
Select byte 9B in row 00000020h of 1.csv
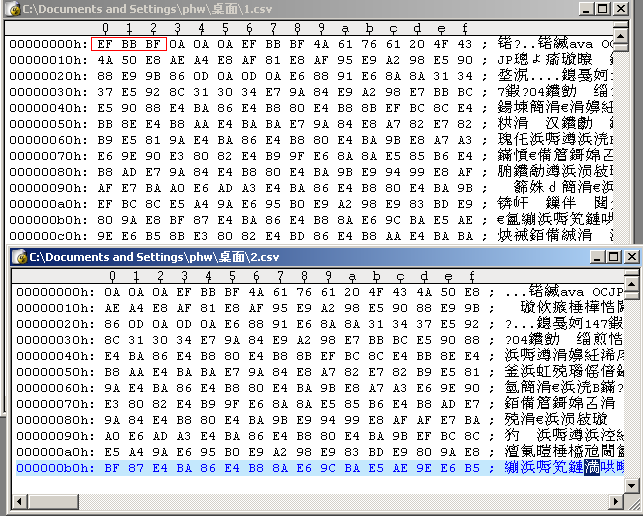(153, 76)
